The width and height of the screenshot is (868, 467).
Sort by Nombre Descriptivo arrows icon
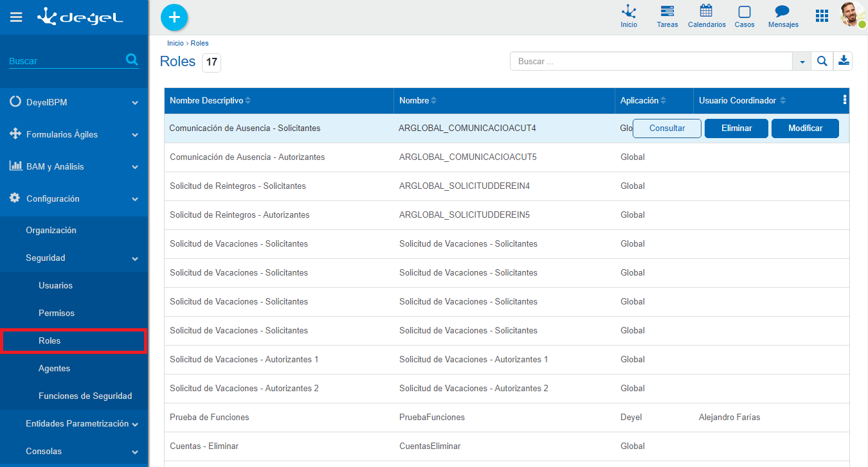coord(248,101)
